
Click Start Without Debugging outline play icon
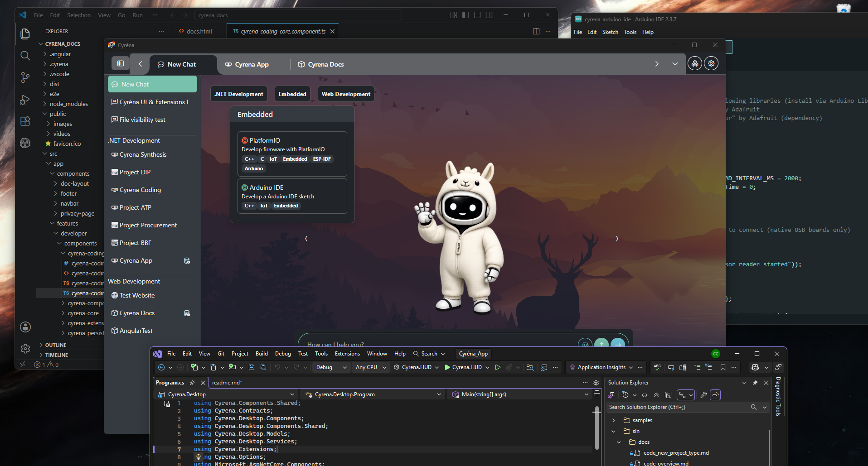[498, 367]
